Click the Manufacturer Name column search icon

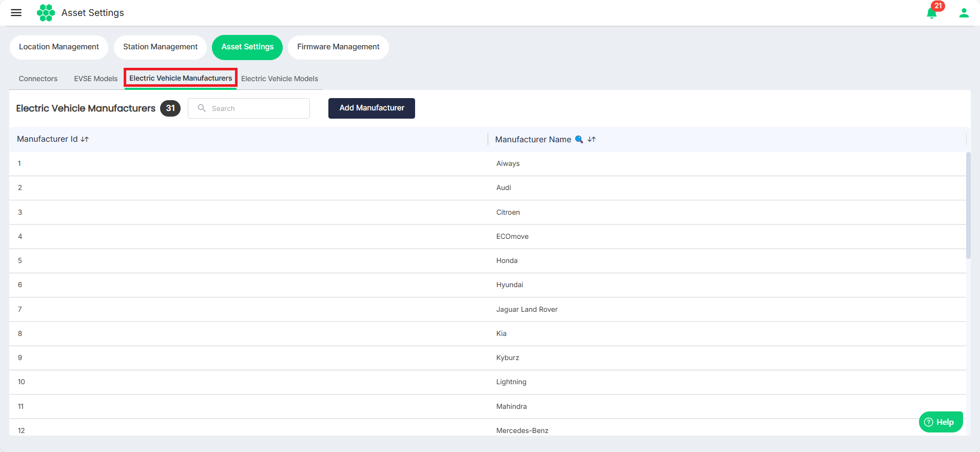click(579, 139)
